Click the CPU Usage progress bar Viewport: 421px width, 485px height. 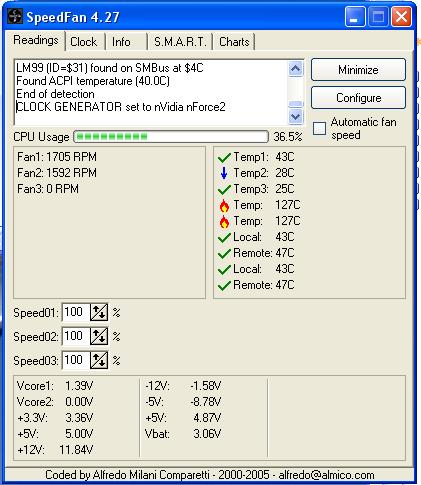coord(171,136)
